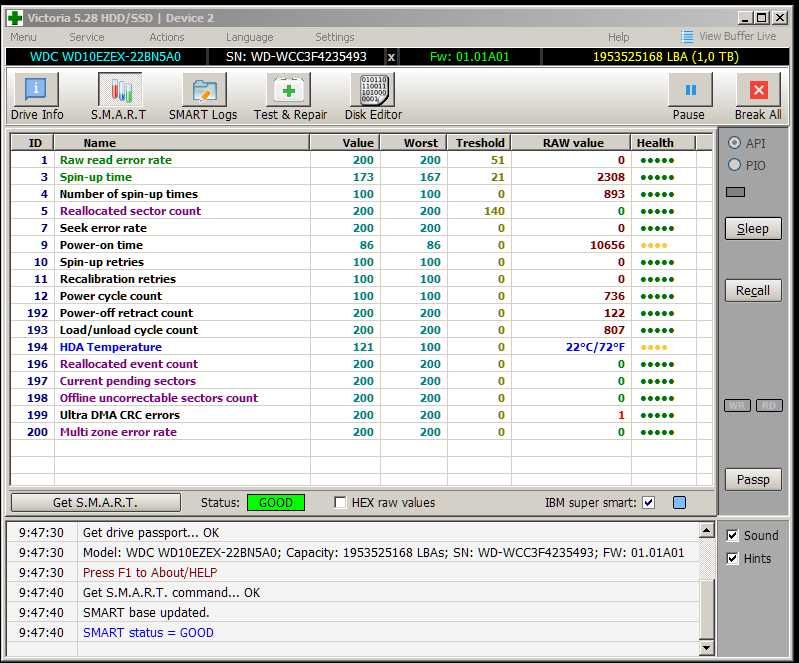799x663 pixels.
Task: Click the Sleep button
Action: tap(753, 229)
